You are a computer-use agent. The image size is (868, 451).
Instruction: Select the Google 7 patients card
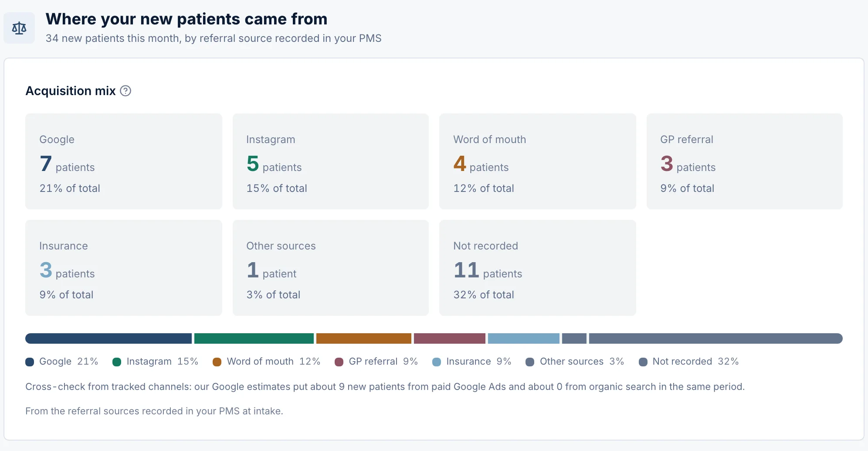[124, 161]
